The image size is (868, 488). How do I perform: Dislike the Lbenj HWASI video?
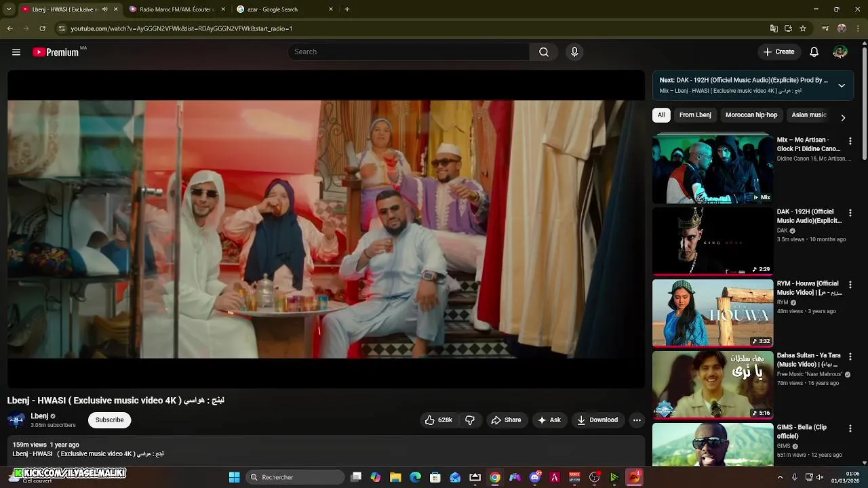coord(470,420)
